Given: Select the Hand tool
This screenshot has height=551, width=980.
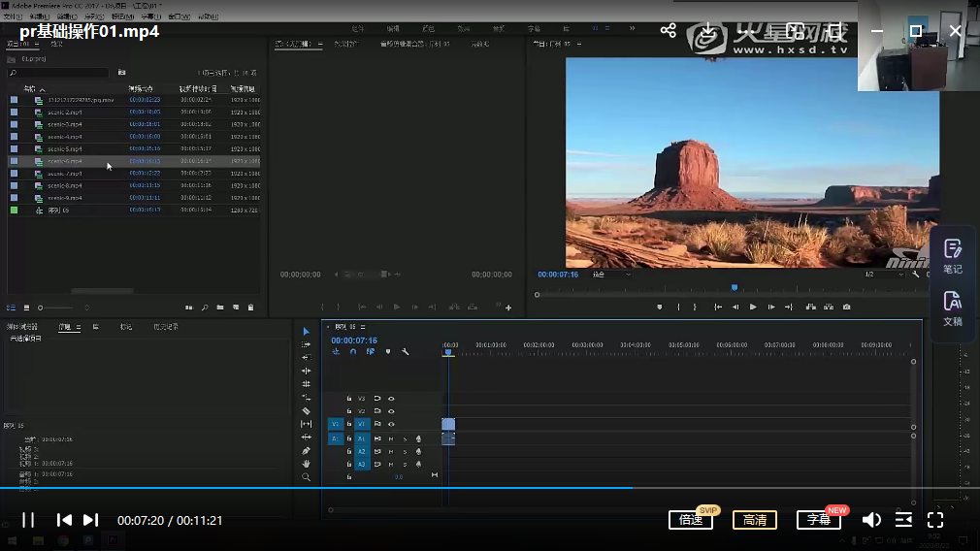Looking at the screenshot, I should (306, 464).
